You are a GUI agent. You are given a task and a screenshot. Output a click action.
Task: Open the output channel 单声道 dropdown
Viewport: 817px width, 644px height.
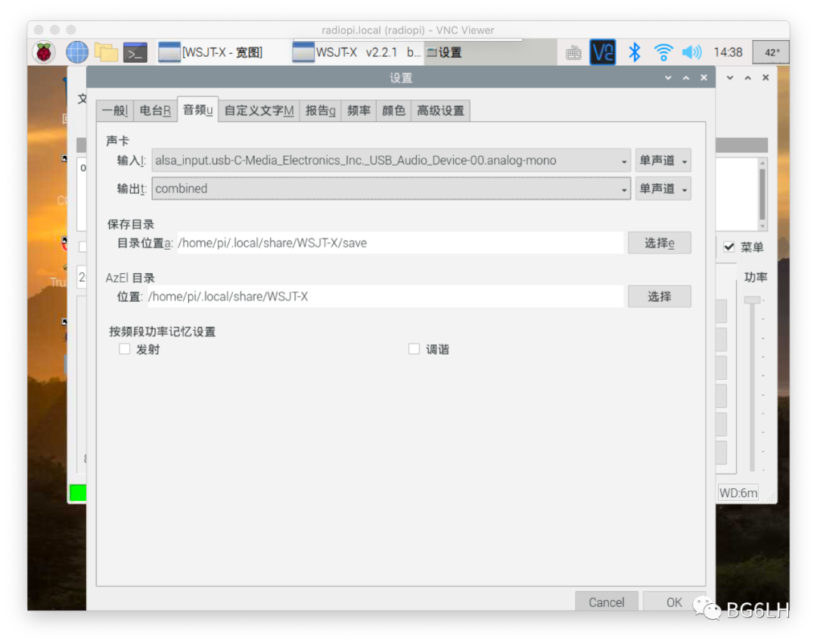tap(663, 188)
